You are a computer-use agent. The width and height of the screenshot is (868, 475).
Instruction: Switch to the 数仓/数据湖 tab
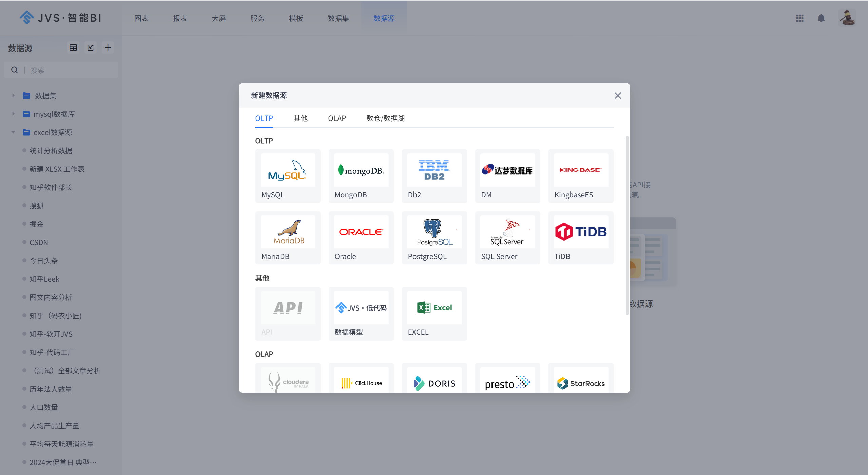tap(385, 118)
